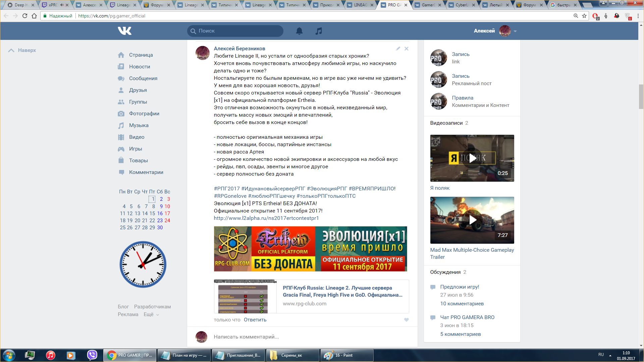644x362 pixels.
Task: Open Viber from the taskbar
Action: 92,355
